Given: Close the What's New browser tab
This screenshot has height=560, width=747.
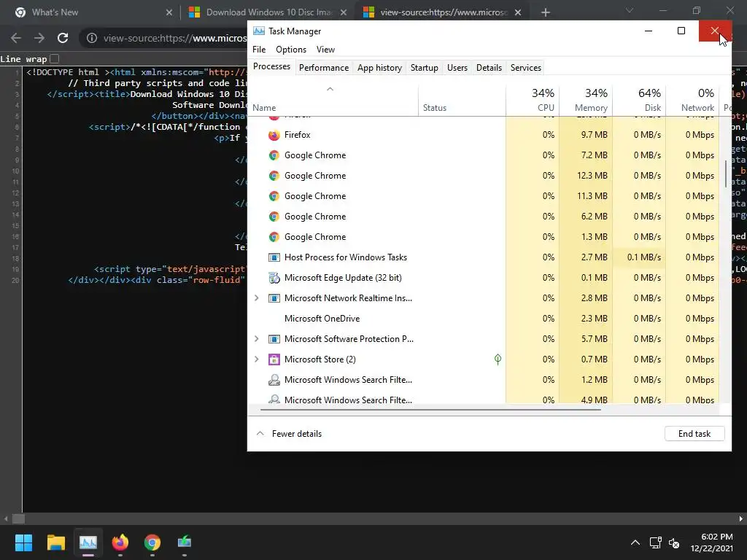Looking at the screenshot, I should click(169, 12).
